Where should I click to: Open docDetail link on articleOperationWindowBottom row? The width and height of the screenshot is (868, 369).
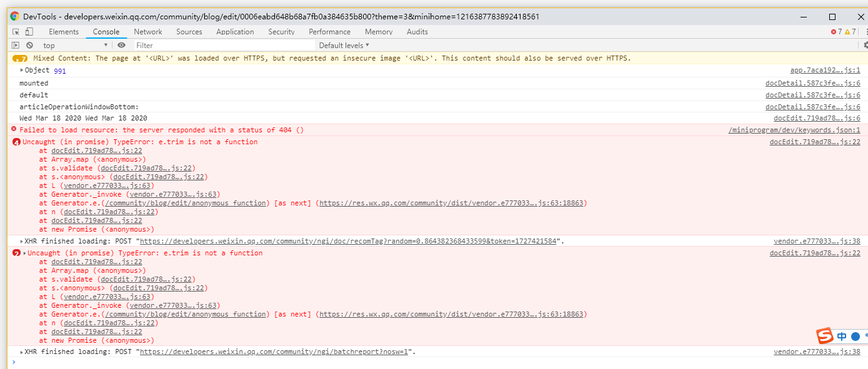point(813,107)
